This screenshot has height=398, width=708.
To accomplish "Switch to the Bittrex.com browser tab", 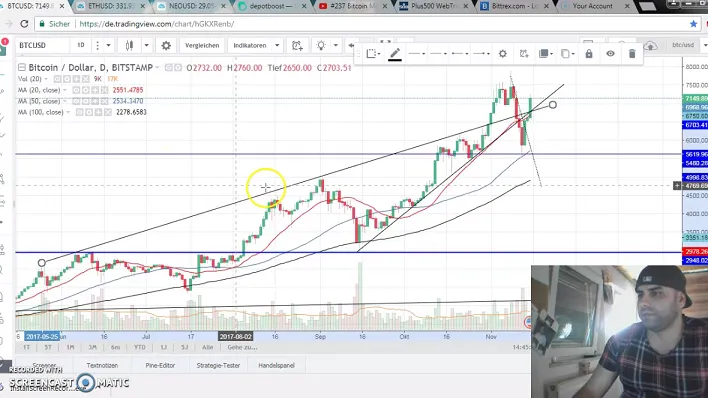I will coord(514,6).
